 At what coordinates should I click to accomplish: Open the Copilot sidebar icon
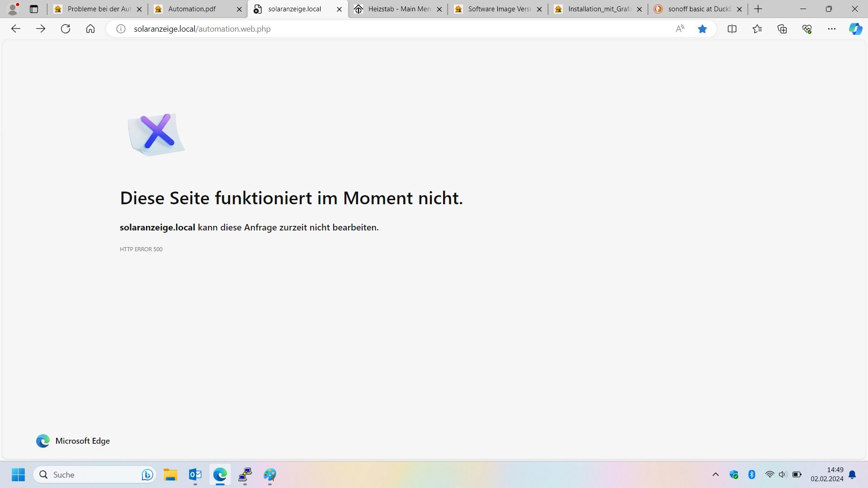click(855, 29)
